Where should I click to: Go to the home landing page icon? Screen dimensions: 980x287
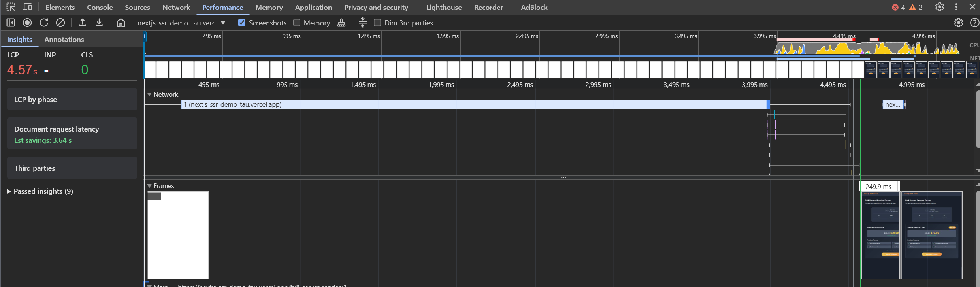click(x=121, y=23)
